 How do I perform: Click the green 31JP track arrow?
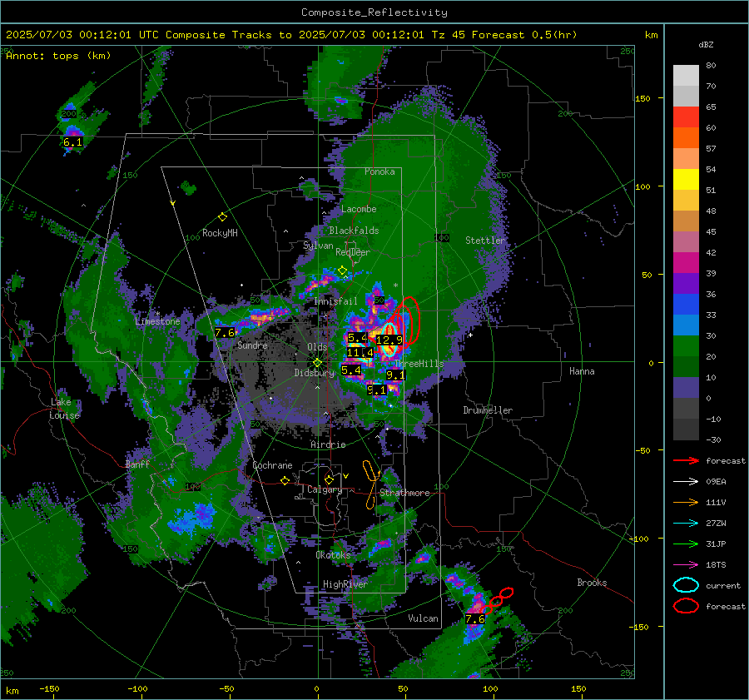[x=686, y=544]
